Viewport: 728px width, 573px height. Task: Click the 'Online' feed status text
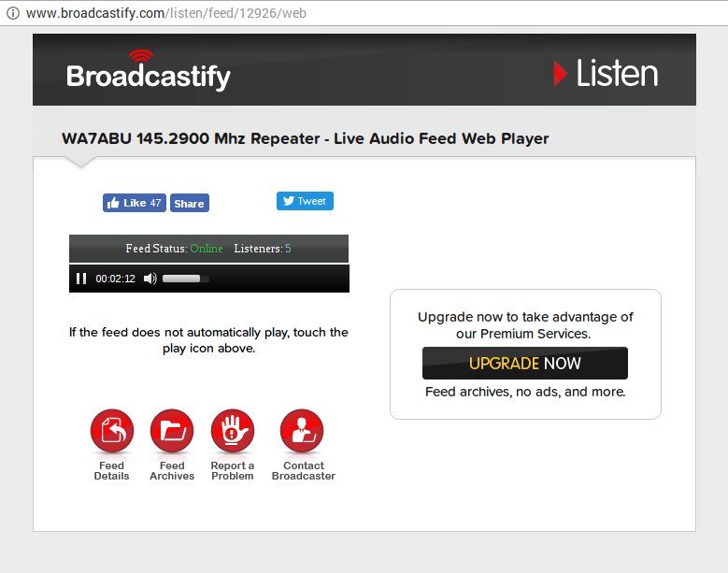pos(207,249)
